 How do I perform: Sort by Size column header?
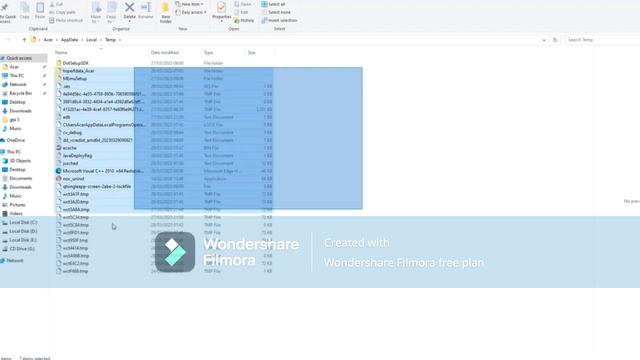click(x=251, y=53)
